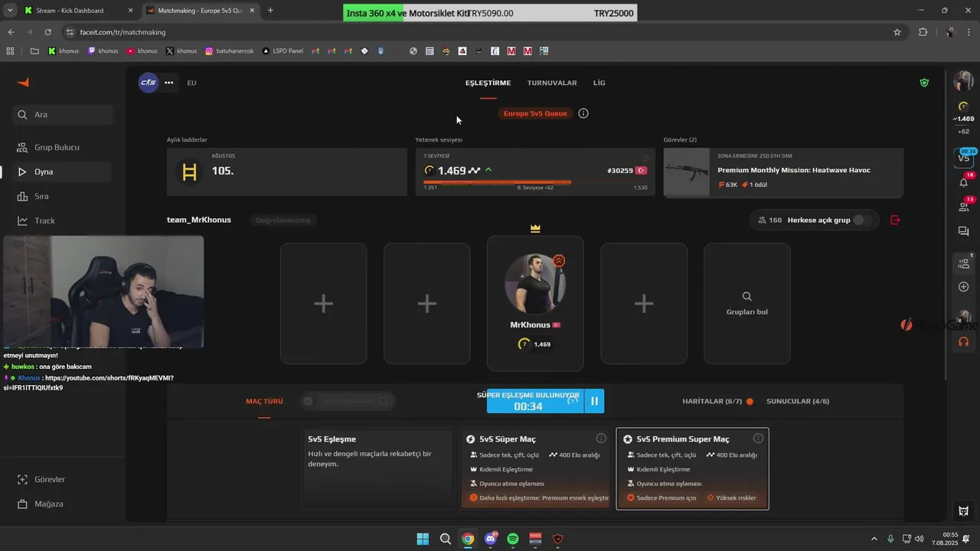Viewport: 980px width, 551px height.
Task: Add player in first empty slot
Action: pos(323,304)
